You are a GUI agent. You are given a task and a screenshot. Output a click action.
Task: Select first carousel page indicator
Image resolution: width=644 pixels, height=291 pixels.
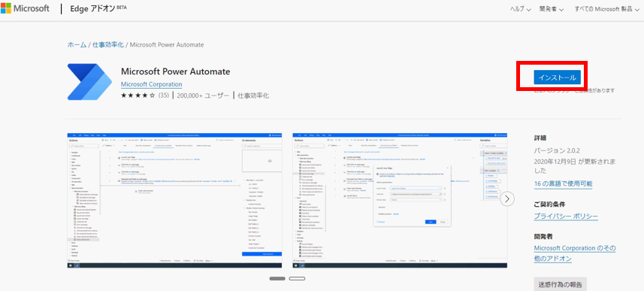(x=277, y=278)
